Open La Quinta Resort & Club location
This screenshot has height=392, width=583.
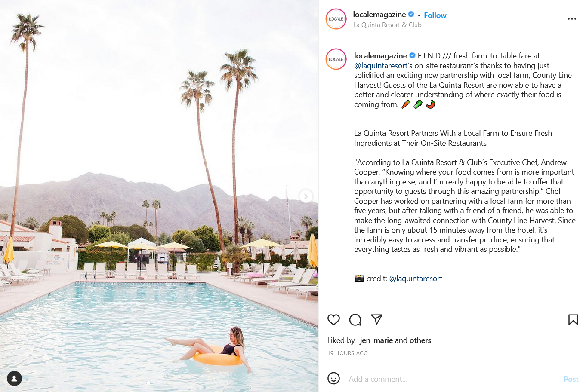pos(387,25)
